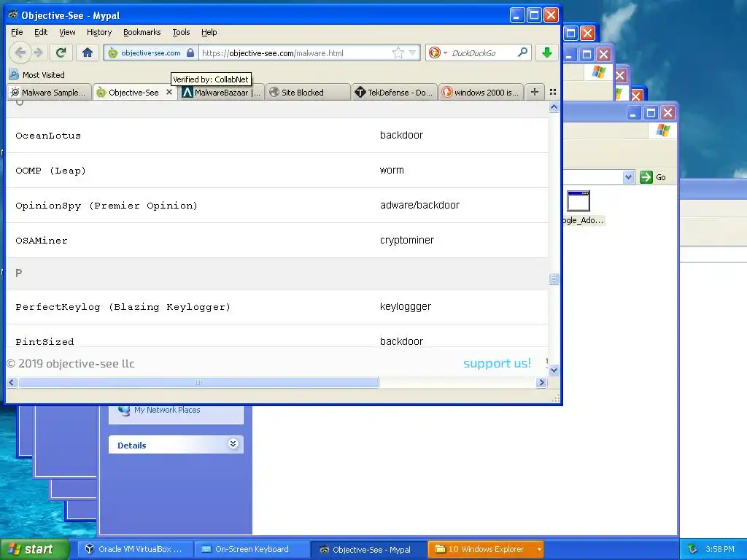Image resolution: width=747 pixels, height=560 pixels.
Task: Click the Objective-See site favicon in address bar
Action: 112,52
